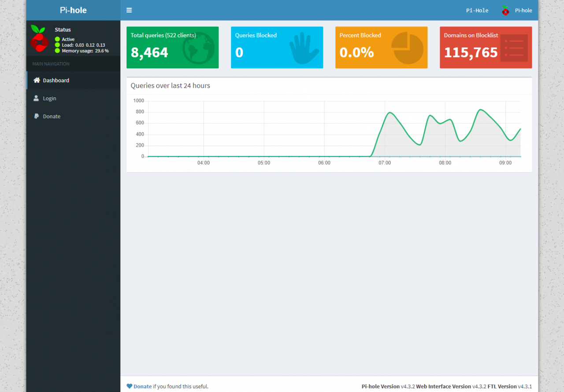The height and width of the screenshot is (392, 564).
Task: Click the list icon on Domains on Blocklist card
Action: (514, 48)
